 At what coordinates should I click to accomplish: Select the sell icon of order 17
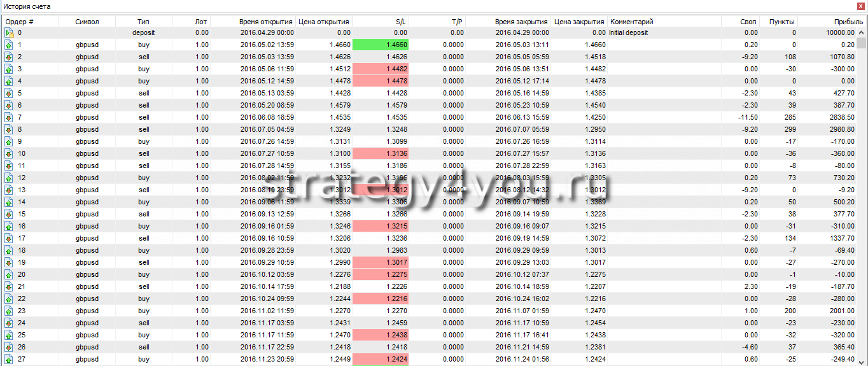(9, 239)
